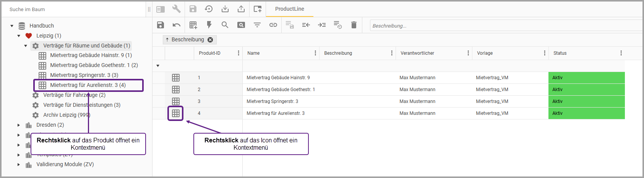The height and width of the screenshot is (178, 644).
Task: Remove the Beschreibung grouping chip
Action: [x=210, y=40]
